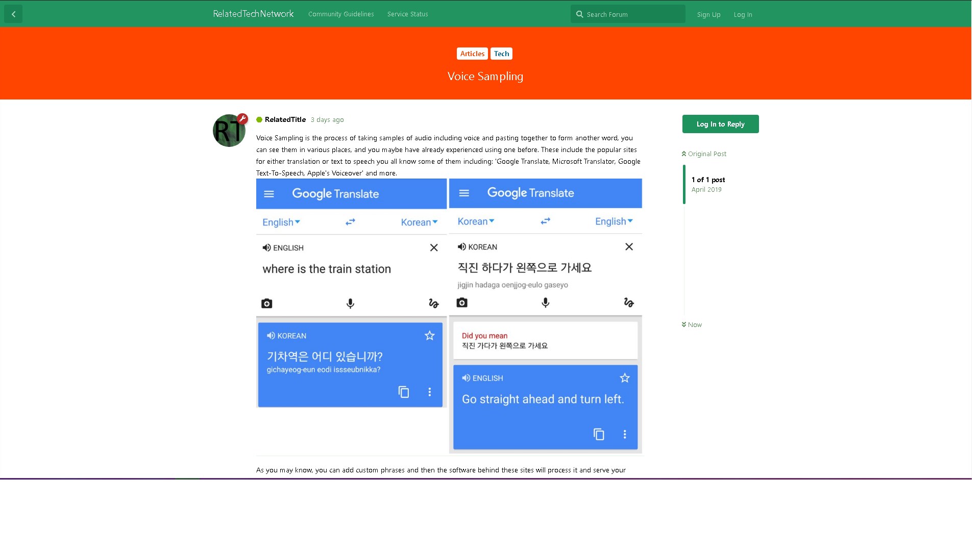Click the post scrubber bar at 1 of 1 post

pyautogui.click(x=684, y=184)
